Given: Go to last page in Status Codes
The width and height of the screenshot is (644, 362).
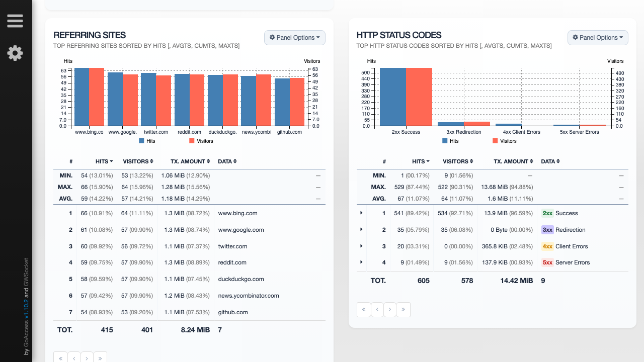Looking at the screenshot, I should [403, 310].
